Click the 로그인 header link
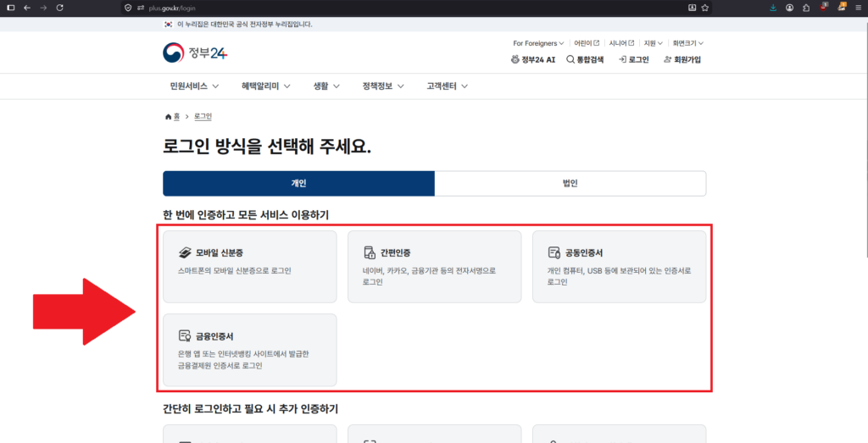This screenshot has width=868, height=443. pos(634,60)
